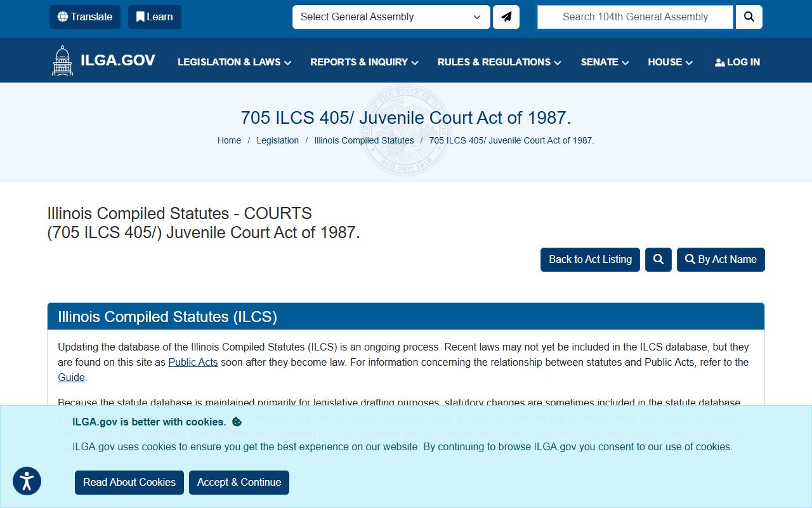Click the magnifier-only statute search button
This screenshot has width=812, height=508.
click(658, 260)
